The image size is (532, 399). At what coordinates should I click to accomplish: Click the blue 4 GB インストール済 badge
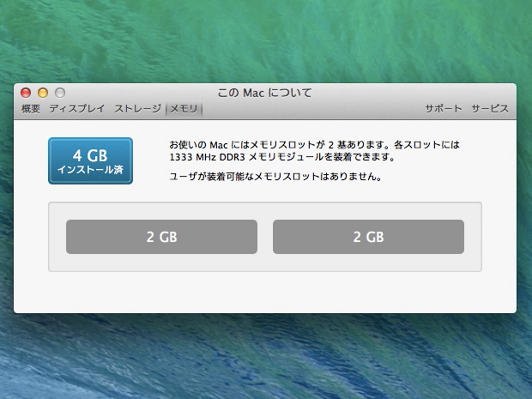[90, 160]
